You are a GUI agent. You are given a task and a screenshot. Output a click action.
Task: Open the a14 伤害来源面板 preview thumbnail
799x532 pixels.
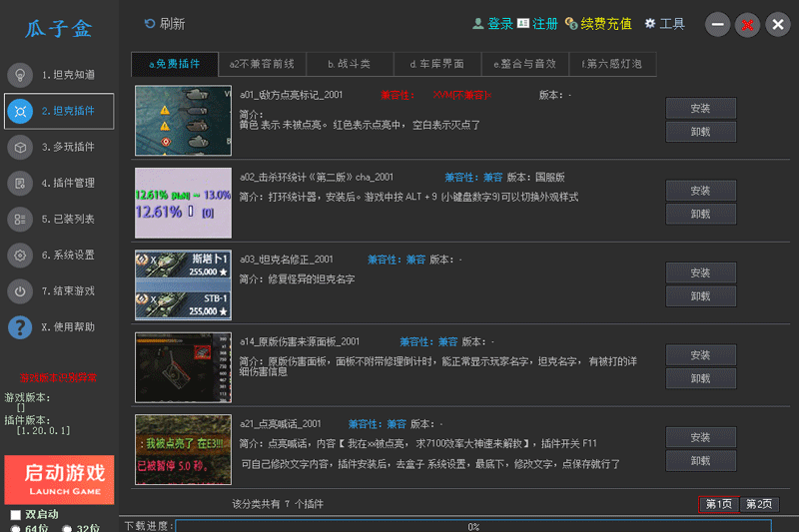click(183, 367)
